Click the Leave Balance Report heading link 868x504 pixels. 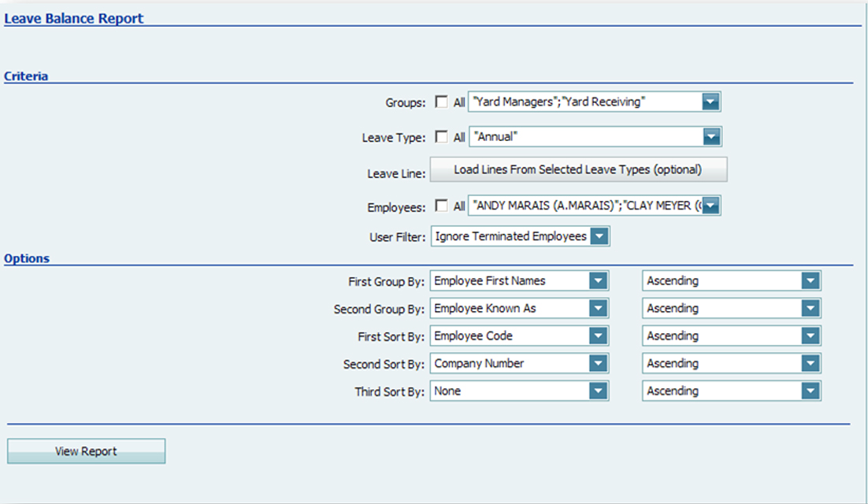[74, 18]
